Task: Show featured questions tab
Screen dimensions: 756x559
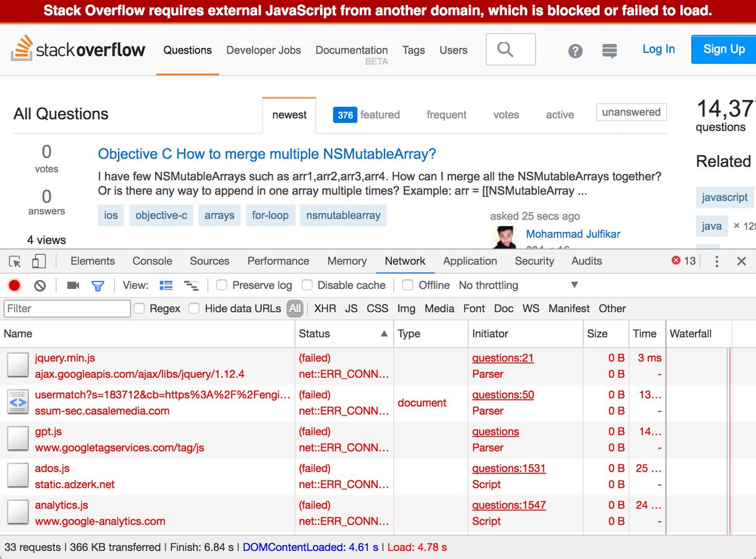Action: click(367, 115)
